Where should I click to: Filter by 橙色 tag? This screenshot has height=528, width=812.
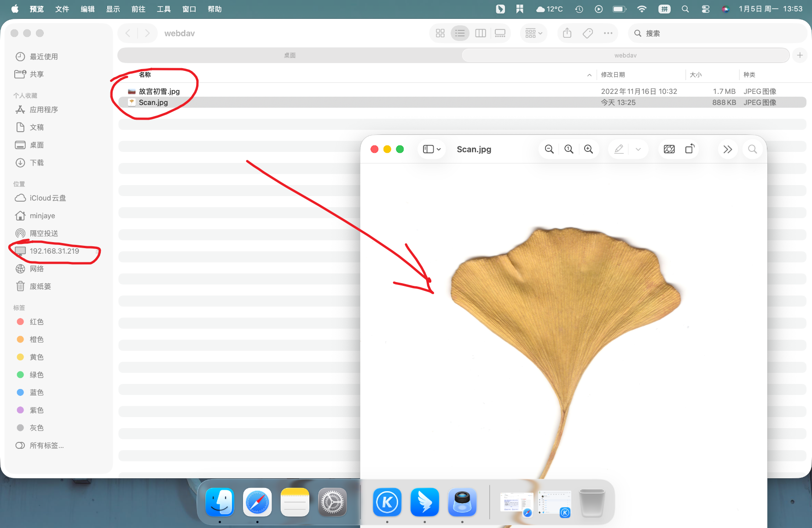point(30,339)
